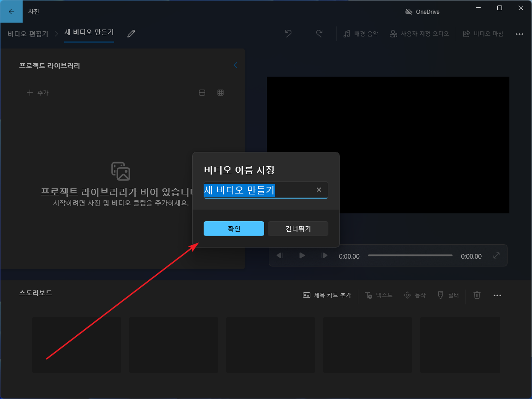Click the 동작 motion tool
The width and height of the screenshot is (532, 399).
[x=415, y=295]
